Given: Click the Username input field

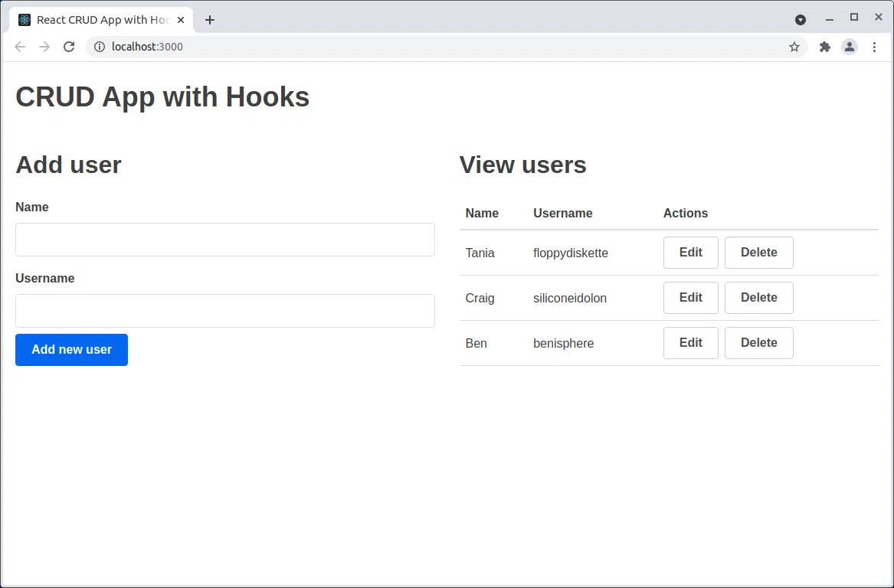Looking at the screenshot, I should click(225, 311).
